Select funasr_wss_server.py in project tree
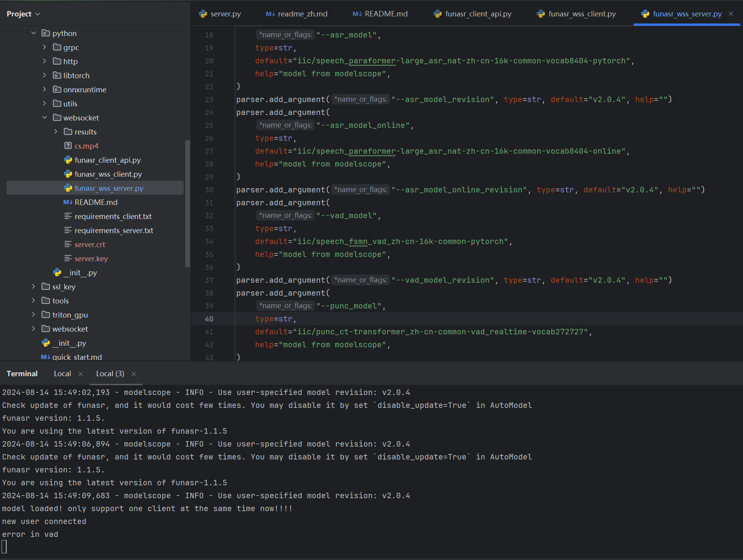The width and height of the screenshot is (743, 560). [109, 188]
